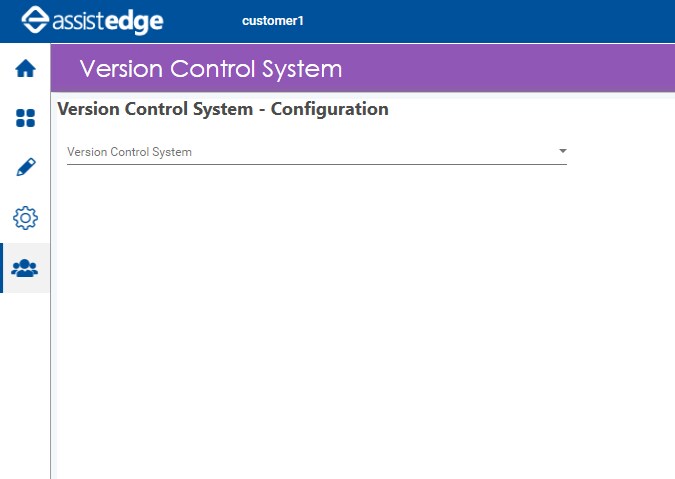The width and height of the screenshot is (675, 479).
Task: Select the pencil edit icon in sidebar
Action: pyautogui.click(x=26, y=167)
